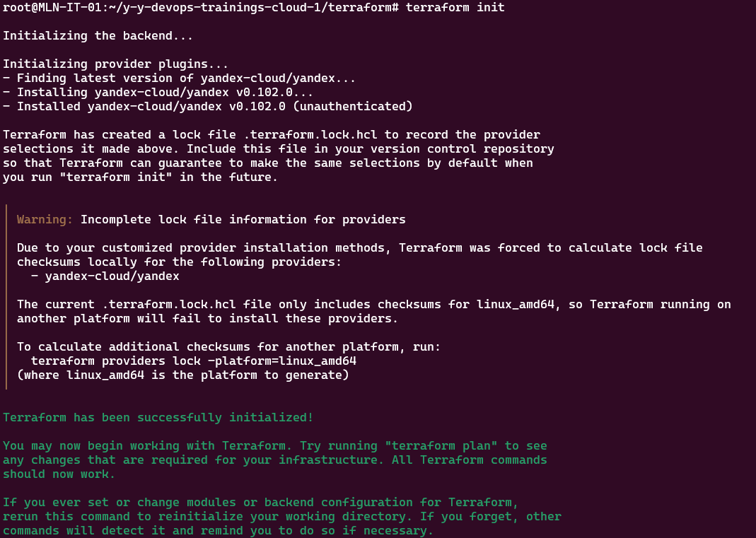
Task: Click the green 'should now work.' line
Action: (59, 474)
